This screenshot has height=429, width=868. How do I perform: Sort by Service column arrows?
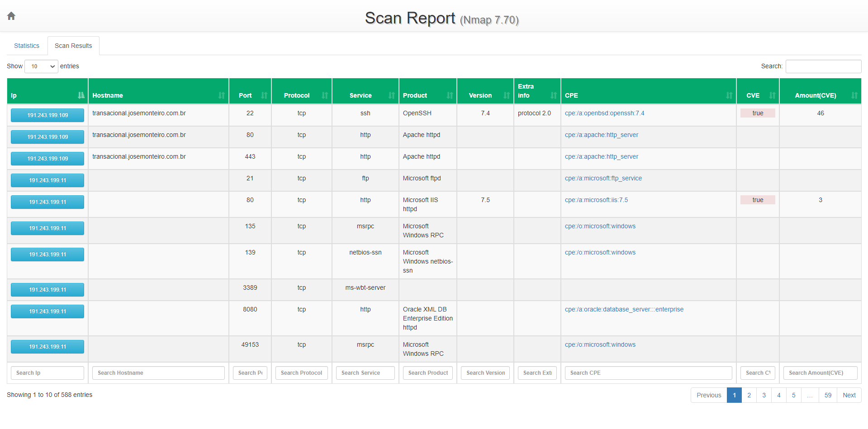(x=392, y=95)
